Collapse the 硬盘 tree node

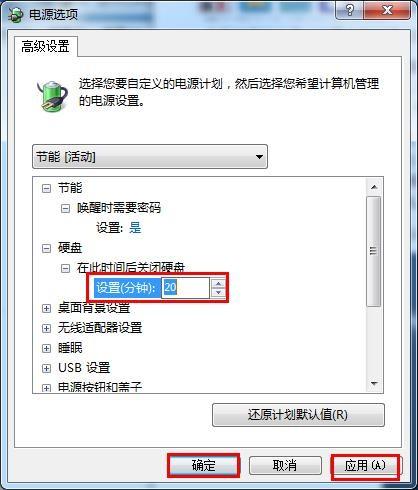point(46,248)
